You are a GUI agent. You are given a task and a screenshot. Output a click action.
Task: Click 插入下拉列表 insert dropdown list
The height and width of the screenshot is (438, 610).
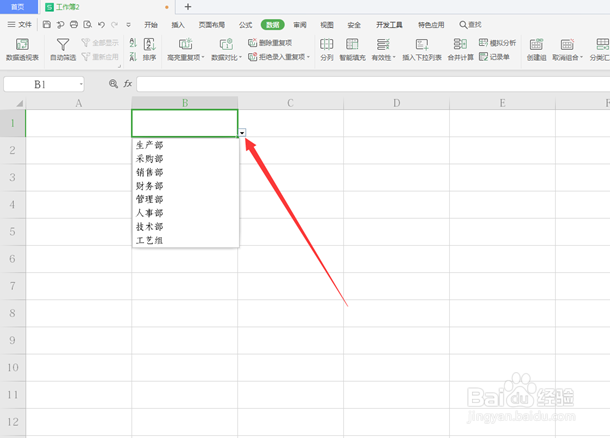(422, 49)
